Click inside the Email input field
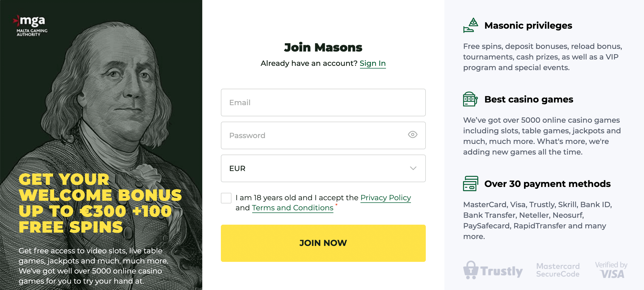Screen dimensions: 644x290 [323, 103]
